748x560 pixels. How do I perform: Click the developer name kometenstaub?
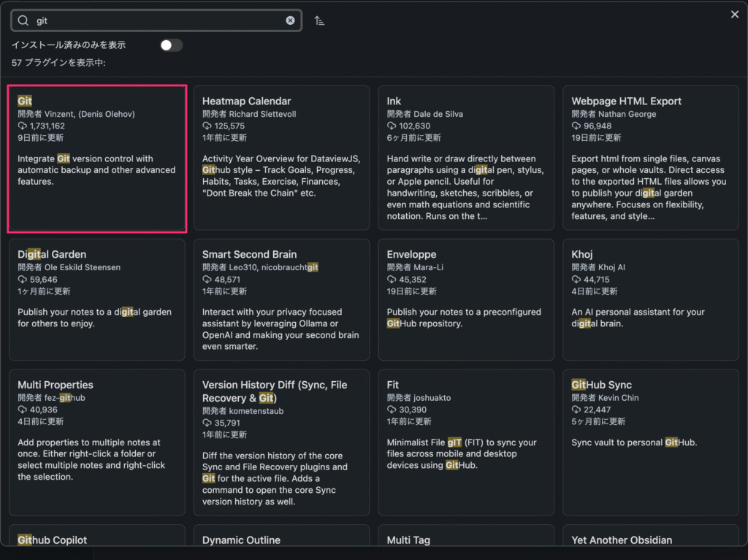(256, 411)
